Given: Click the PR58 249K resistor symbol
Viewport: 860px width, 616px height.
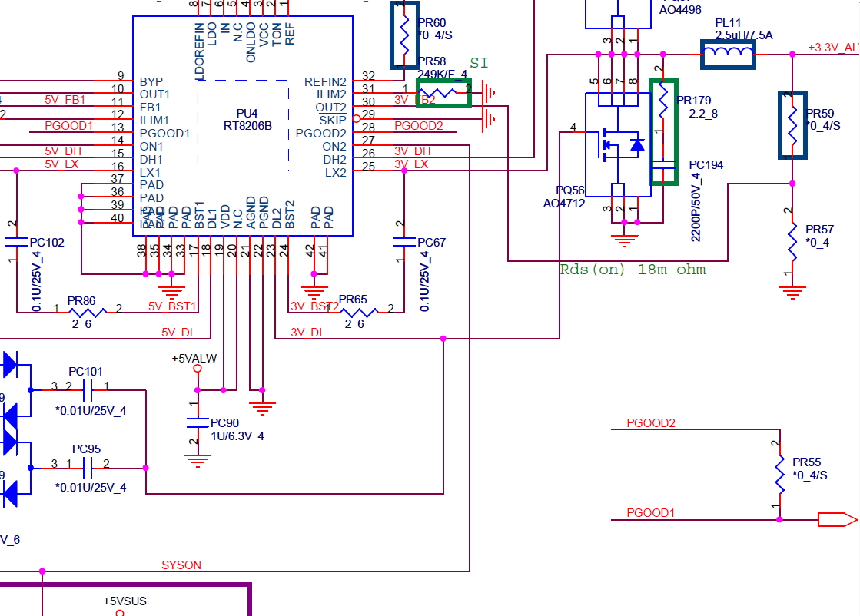Looking at the screenshot, I should click(x=443, y=92).
